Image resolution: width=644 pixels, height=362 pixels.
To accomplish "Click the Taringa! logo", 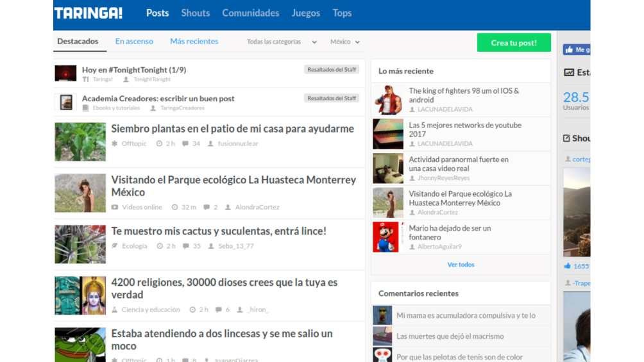I will pos(88,13).
